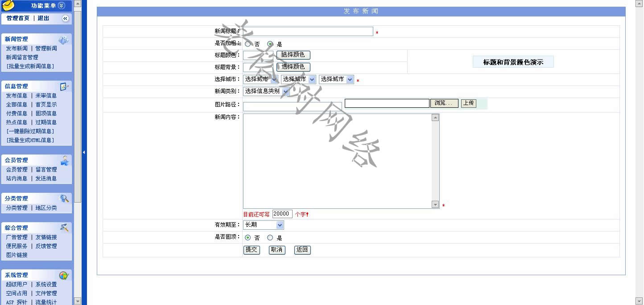Expand the 有效期至 dropdown showing 长期
The image size is (644, 305).
tap(263, 225)
